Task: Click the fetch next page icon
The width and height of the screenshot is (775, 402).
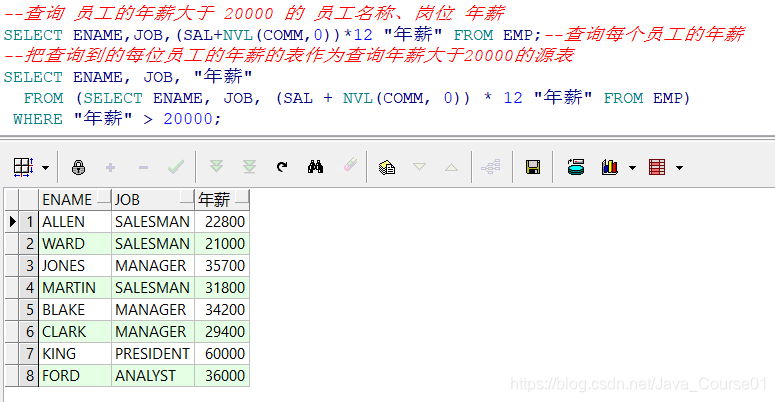Action: (216, 167)
